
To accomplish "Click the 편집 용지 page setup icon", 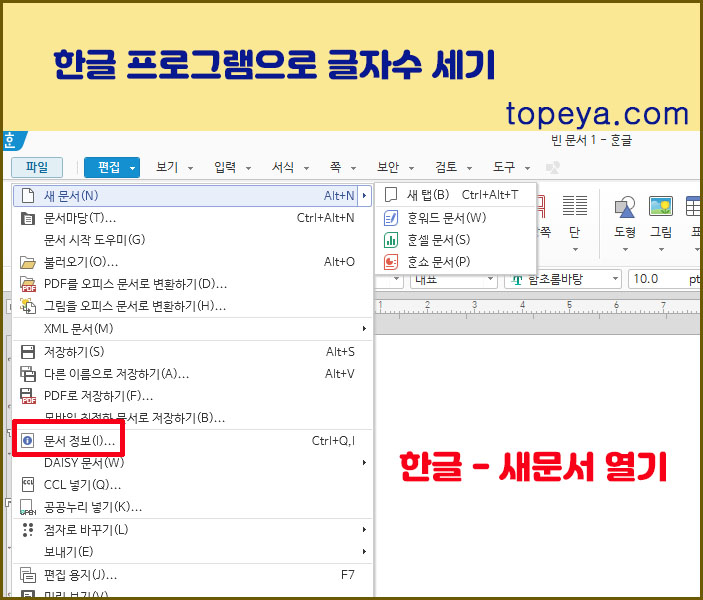I will 28,575.
